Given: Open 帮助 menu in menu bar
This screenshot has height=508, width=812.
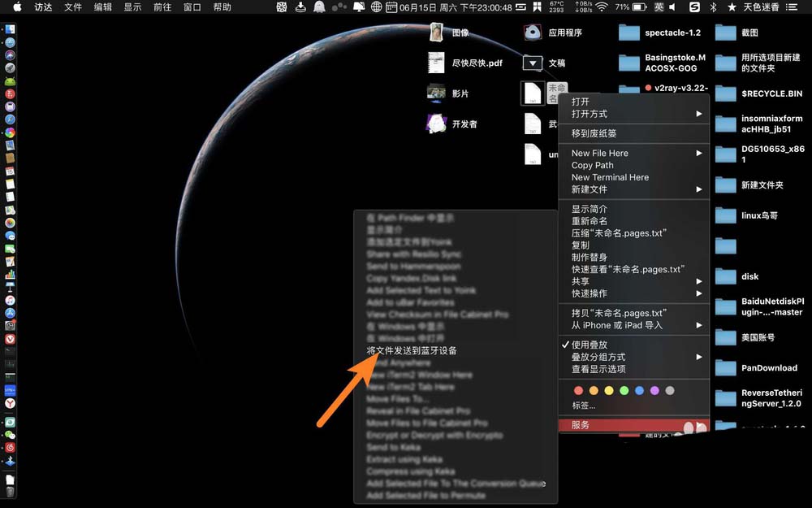Looking at the screenshot, I should pos(222,7).
